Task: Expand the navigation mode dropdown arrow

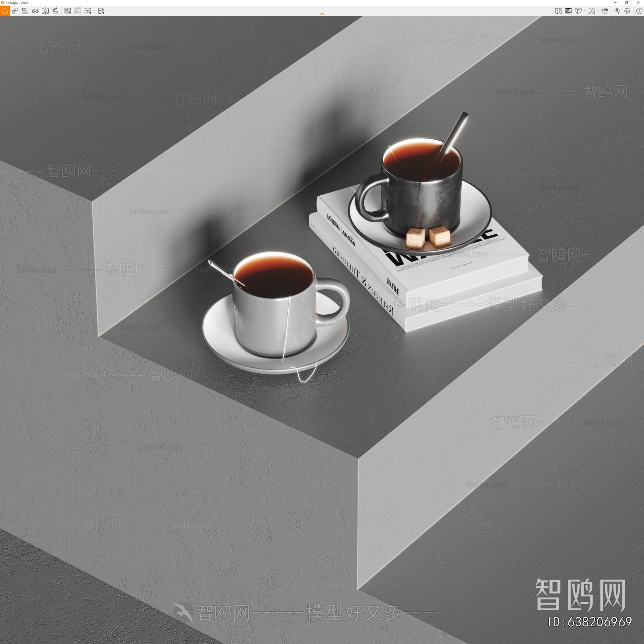Action: coord(598,11)
